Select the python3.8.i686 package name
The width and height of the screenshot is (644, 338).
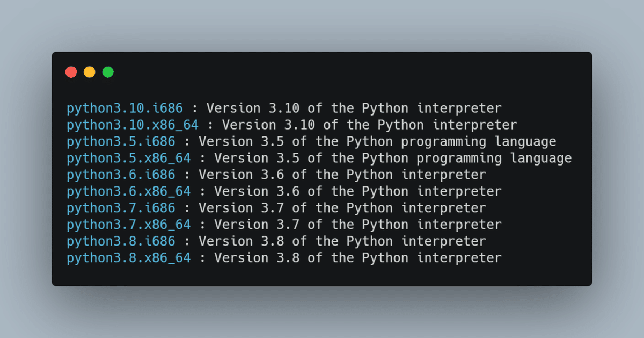(121, 242)
